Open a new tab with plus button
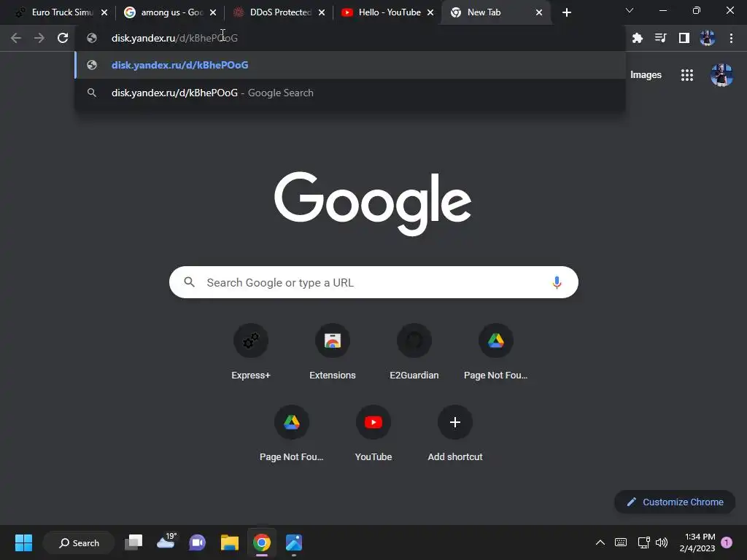Image resolution: width=747 pixels, height=560 pixels. (566, 13)
